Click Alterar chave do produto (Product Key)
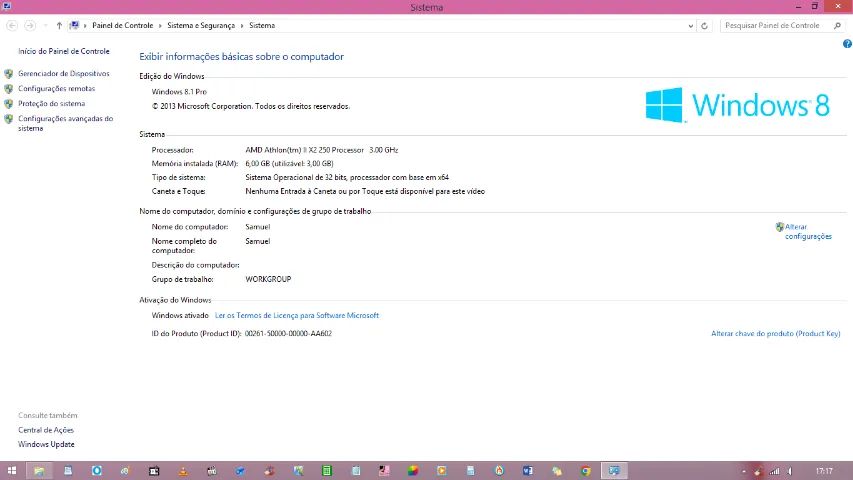 [x=776, y=333]
